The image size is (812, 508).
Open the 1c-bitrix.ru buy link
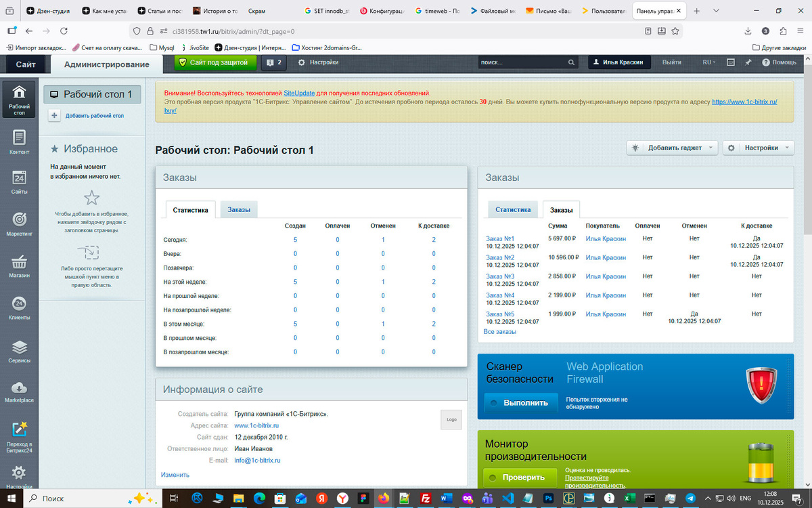point(744,102)
